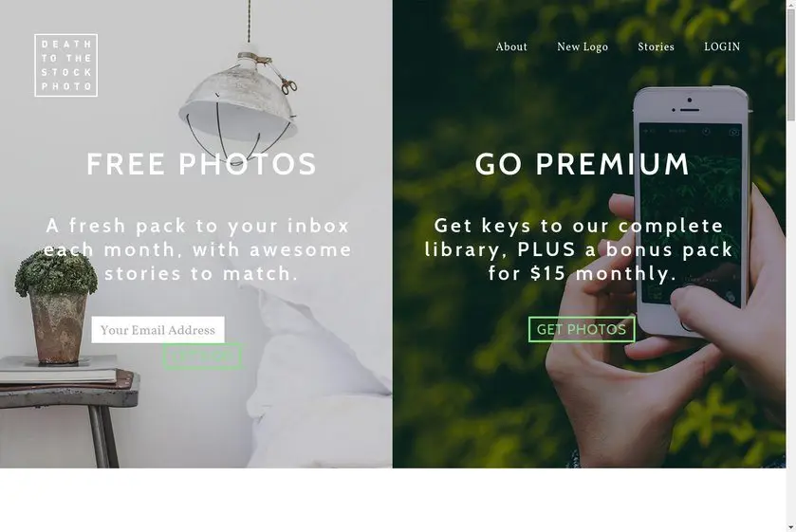Click GET PHOTOS button under Go Premium
The height and width of the screenshot is (532, 796).
pos(582,329)
